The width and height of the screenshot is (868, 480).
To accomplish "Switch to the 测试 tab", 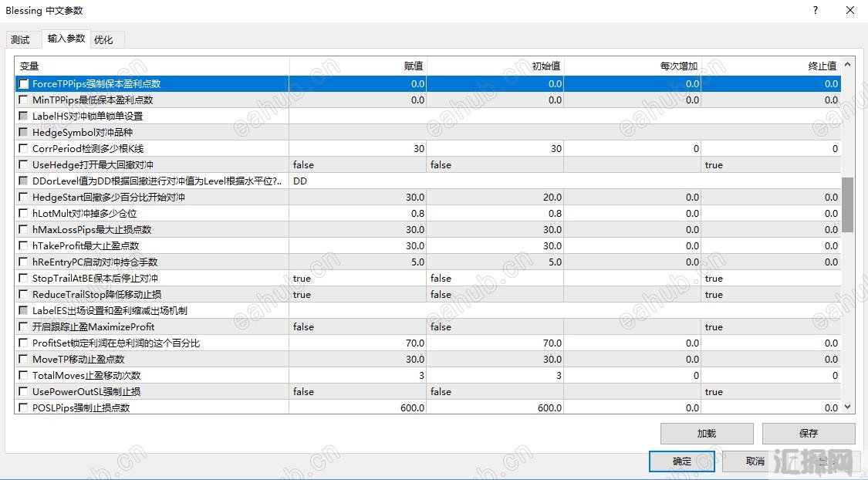I will (x=21, y=40).
